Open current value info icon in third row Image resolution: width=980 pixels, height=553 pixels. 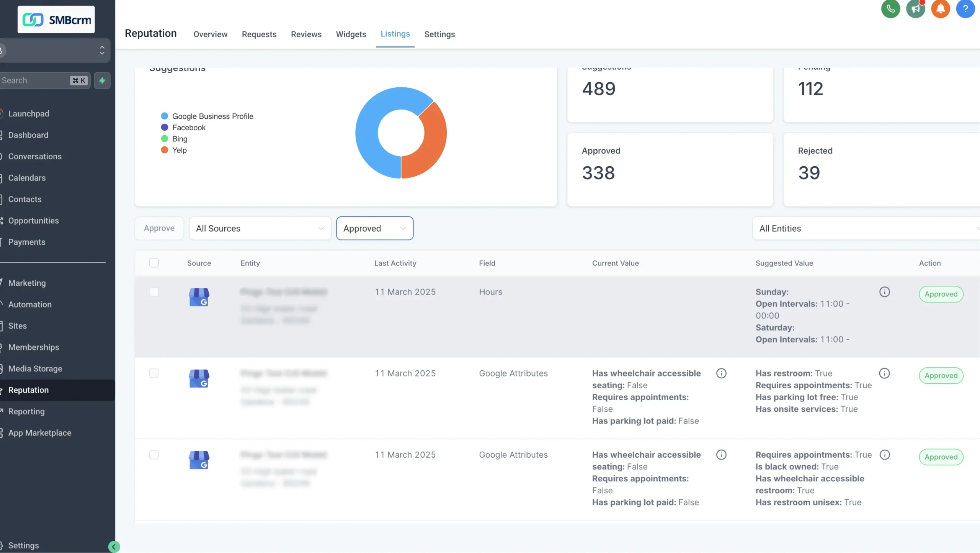pos(721,455)
